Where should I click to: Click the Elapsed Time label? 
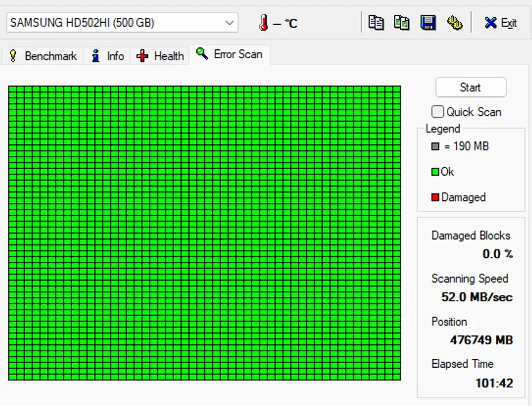462,364
